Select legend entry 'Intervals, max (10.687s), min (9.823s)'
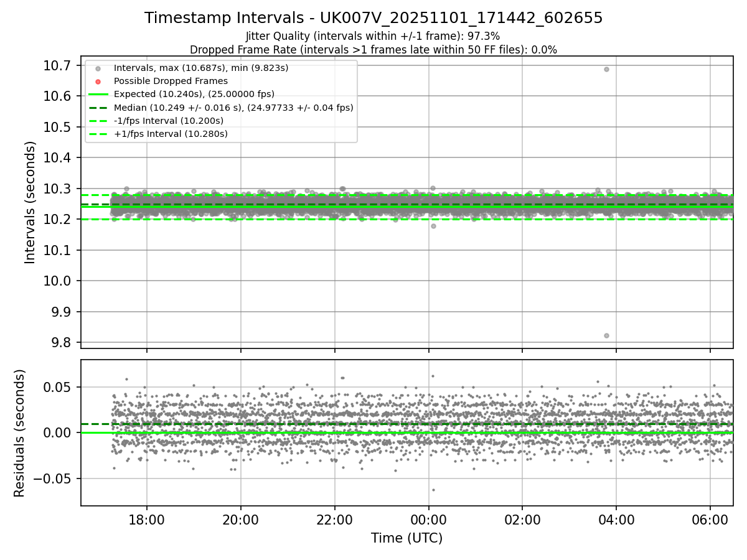The height and width of the screenshot is (560, 747). point(201,68)
